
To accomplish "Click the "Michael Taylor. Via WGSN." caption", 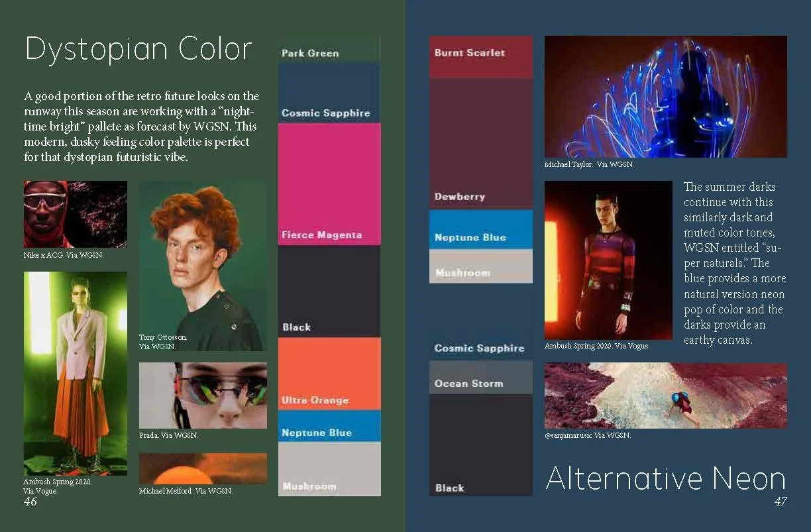I will click(x=588, y=164).
